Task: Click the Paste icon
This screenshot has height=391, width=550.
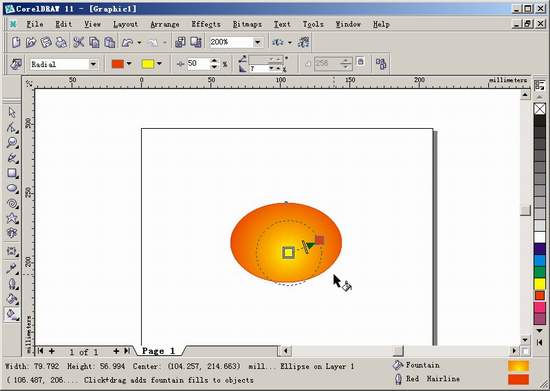Action: click(x=110, y=42)
